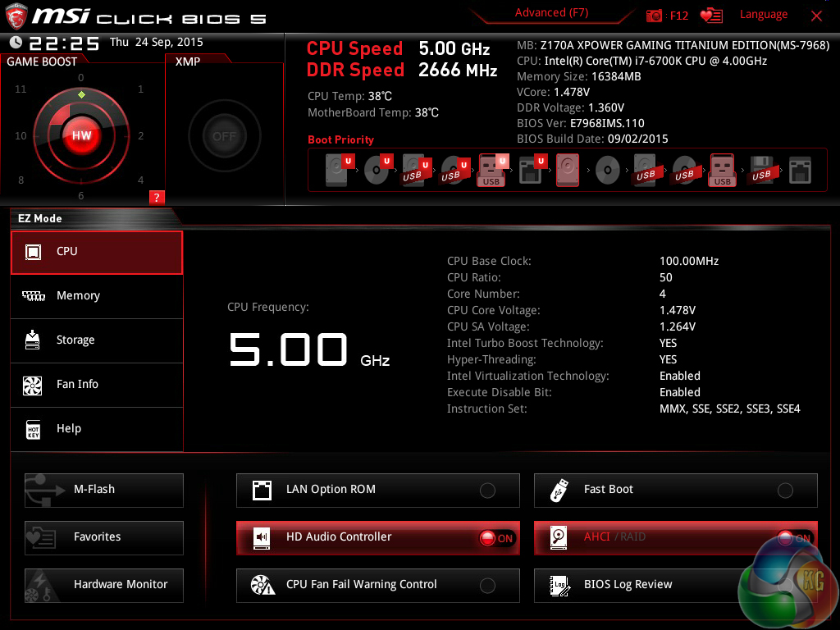The height and width of the screenshot is (630, 840).
Task: Select the legacy USB hard disk boot icon
Action: [646, 171]
